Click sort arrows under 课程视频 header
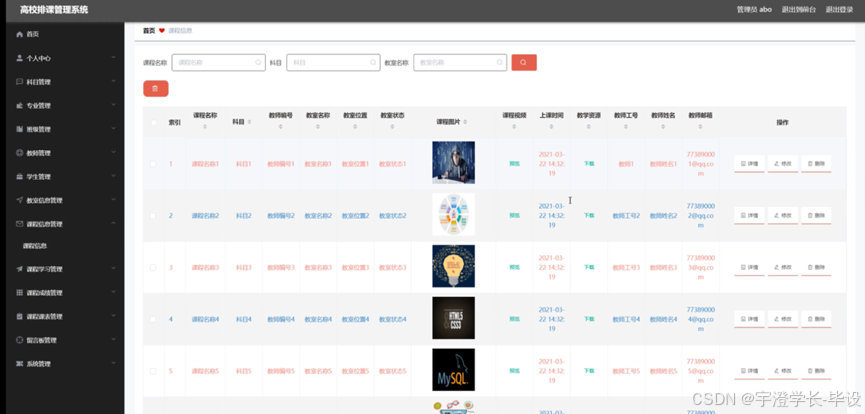The height and width of the screenshot is (414, 865). click(x=514, y=127)
